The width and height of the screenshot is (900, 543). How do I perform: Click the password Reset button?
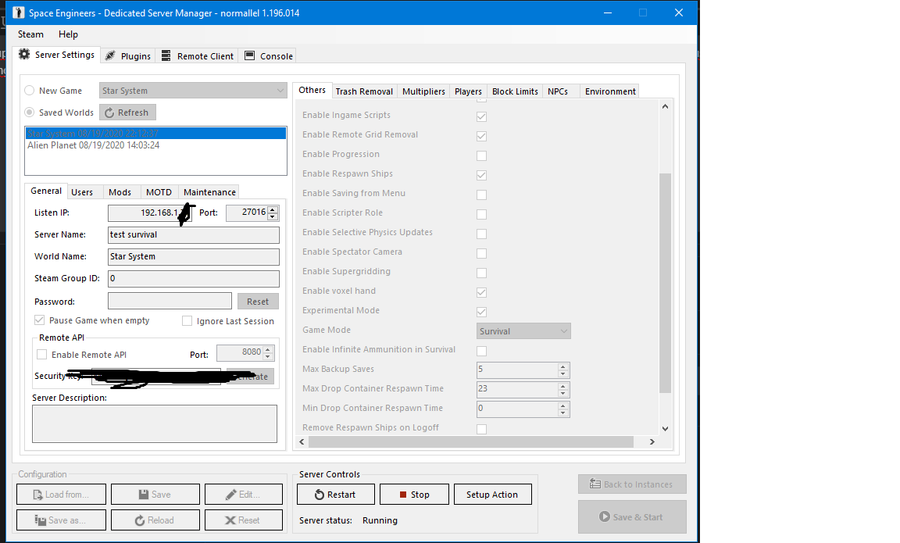tap(258, 301)
